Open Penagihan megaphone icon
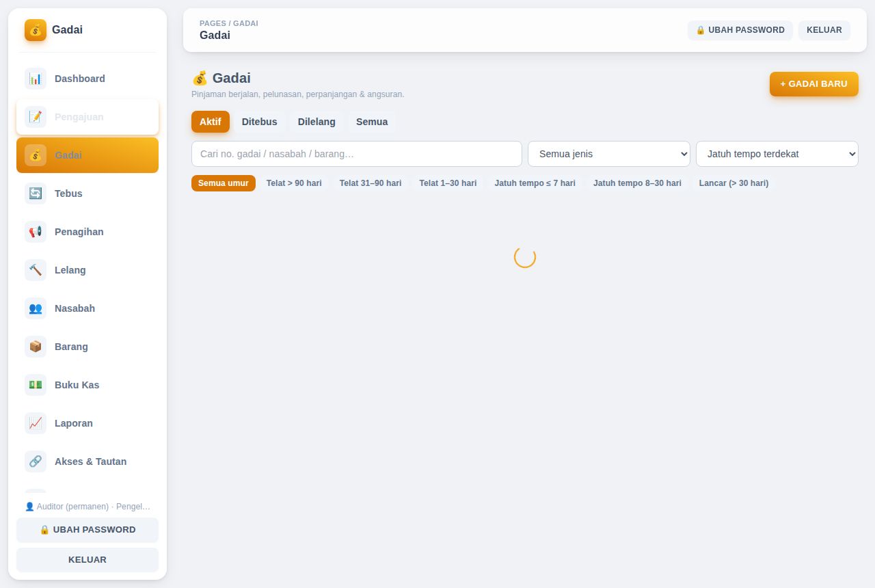This screenshot has height=588, width=875. [36, 232]
